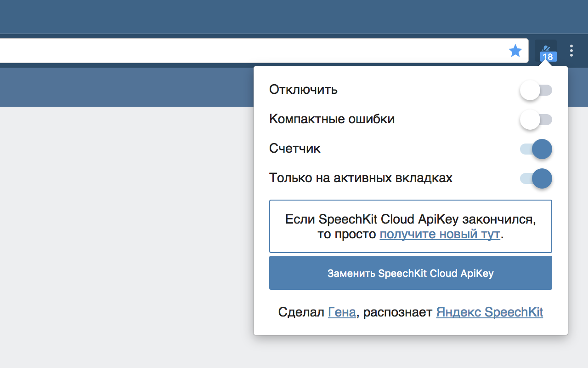Viewport: 588px width, 368px height.
Task: Toggle the Отключить switch
Action: point(536,90)
